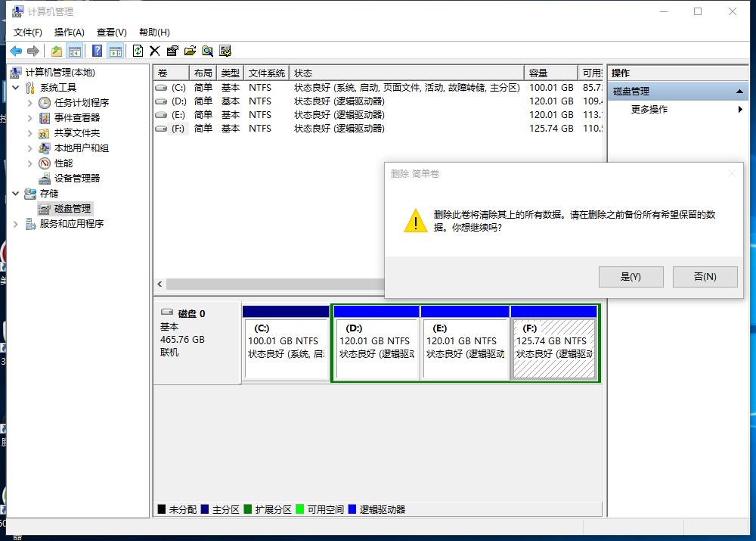756x541 pixels.
Task: Open the 操作(A) menu
Action: (69, 33)
